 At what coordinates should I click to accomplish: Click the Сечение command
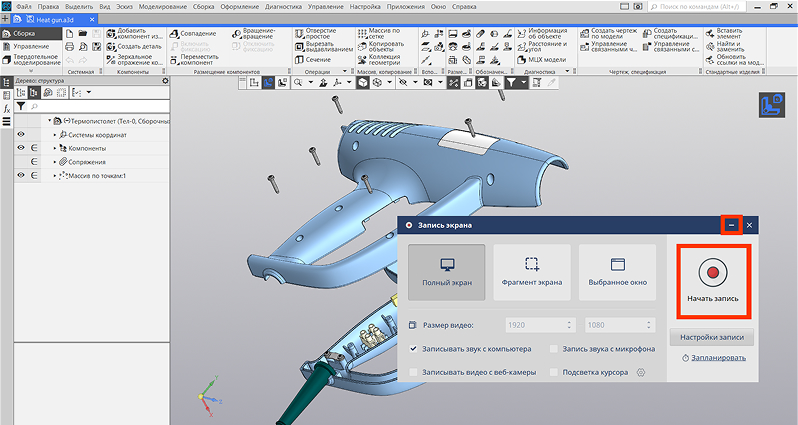click(313, 60)
